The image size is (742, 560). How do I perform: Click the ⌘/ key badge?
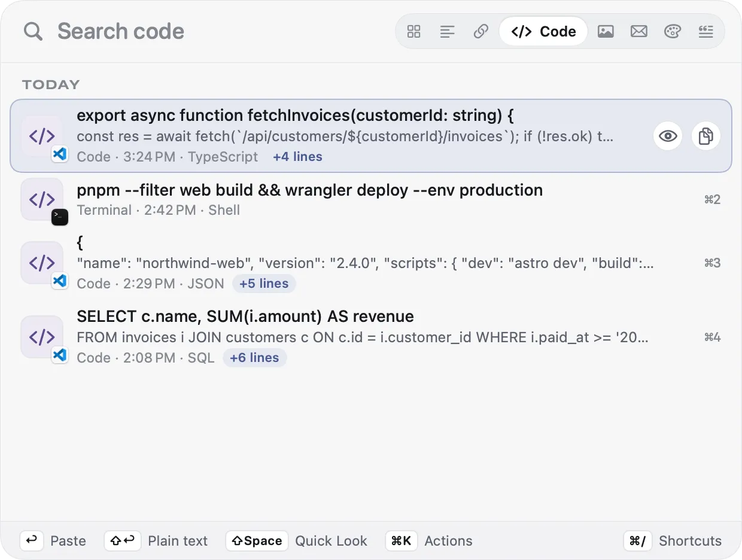click(x=638, y=541)
